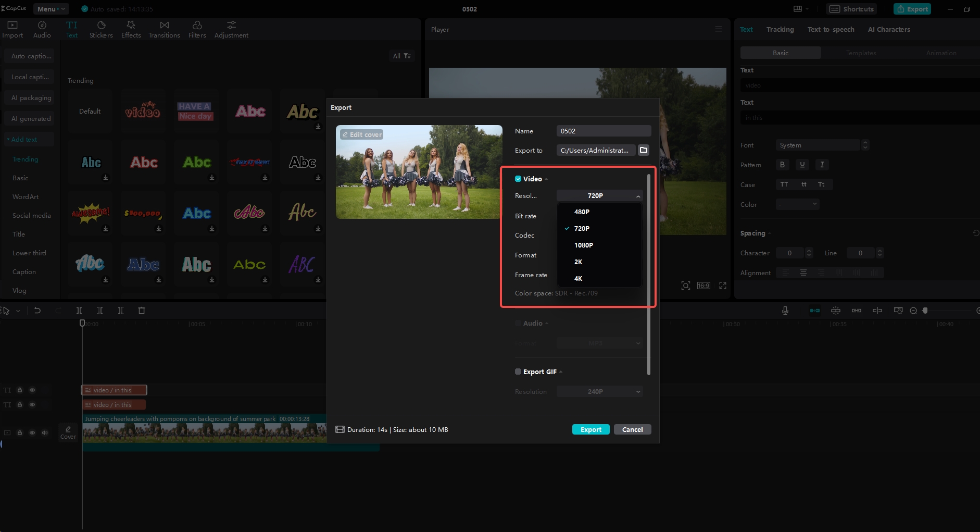The width and height of the screenshot is (980, 532).
Task: Hide the top text track with the eye toggle
Action: pos(32,390)
